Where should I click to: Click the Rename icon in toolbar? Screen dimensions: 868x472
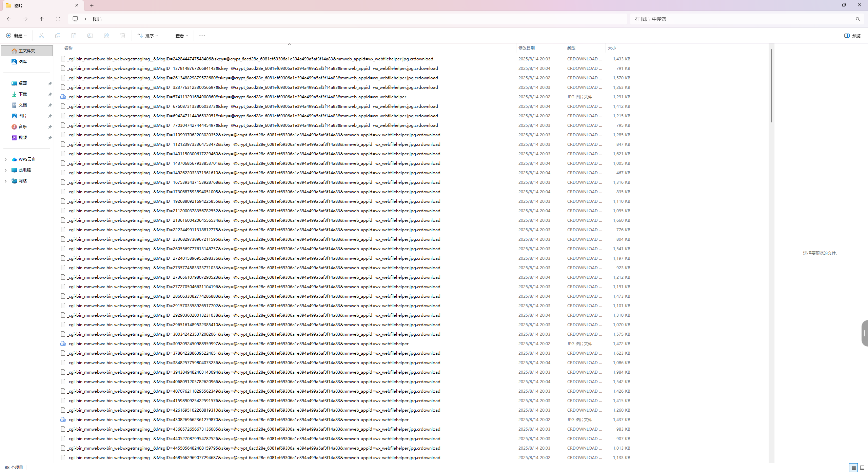(x=90, y=36)
